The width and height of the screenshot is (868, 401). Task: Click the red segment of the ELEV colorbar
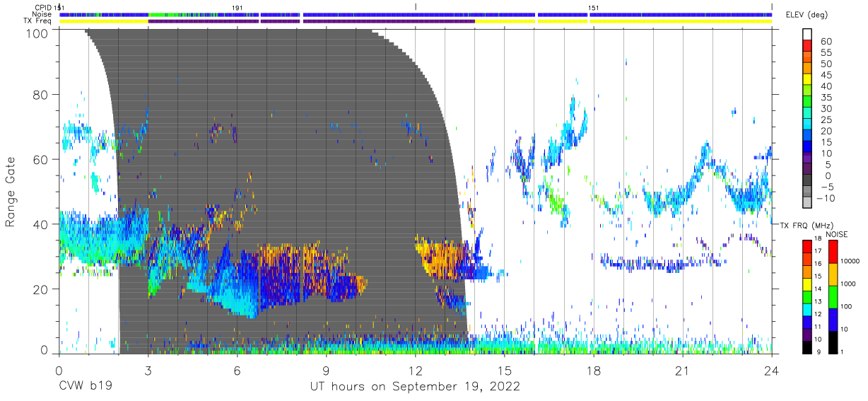point(807,47)
